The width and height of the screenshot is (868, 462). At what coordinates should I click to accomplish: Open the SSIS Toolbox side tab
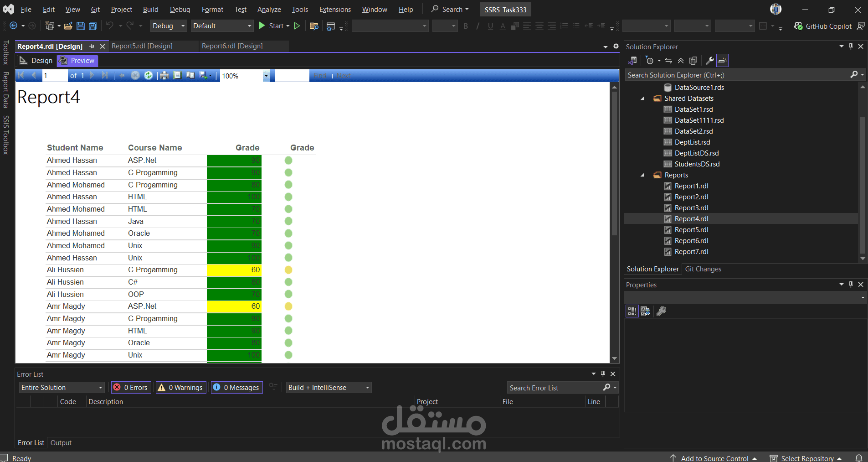click(x=6, y=135)
